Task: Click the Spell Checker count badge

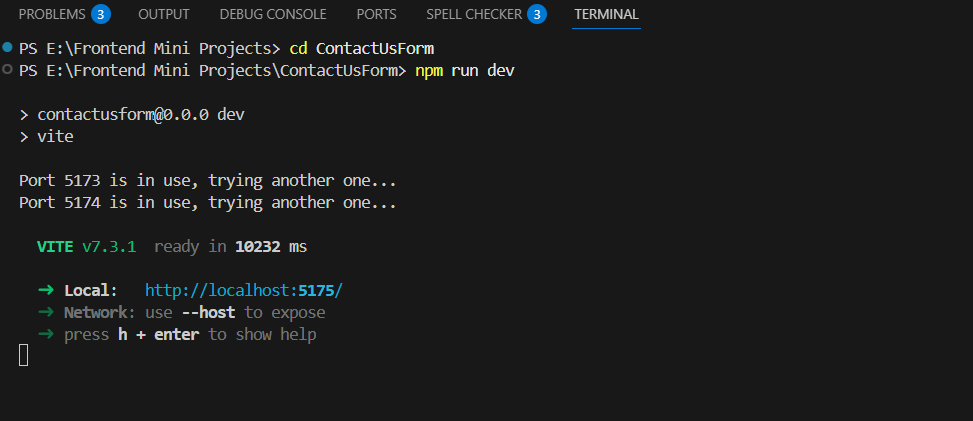Action: tap(537, 14)
